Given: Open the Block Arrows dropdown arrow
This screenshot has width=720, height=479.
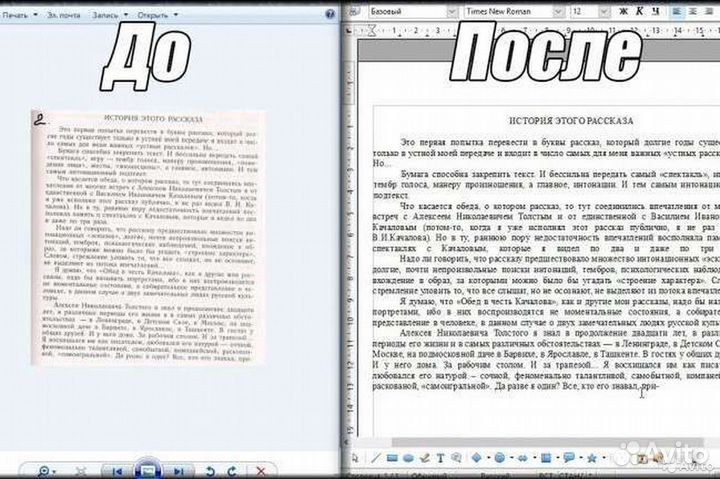Looking at the screenshot, I should (x=534, y=458).
